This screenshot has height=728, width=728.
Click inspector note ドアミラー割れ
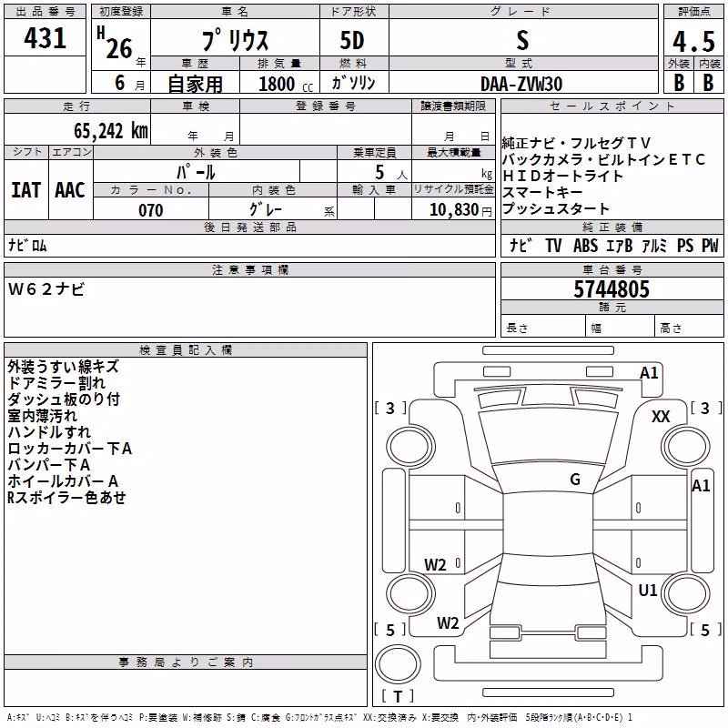(x=56, y=383)
